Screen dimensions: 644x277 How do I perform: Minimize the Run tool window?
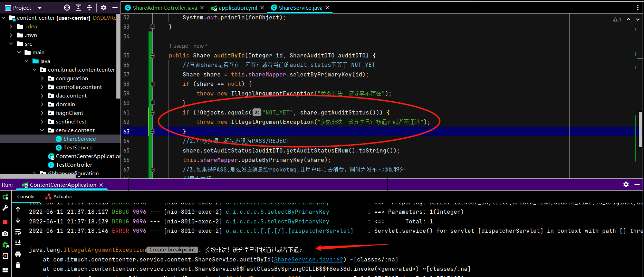point(637,184)
